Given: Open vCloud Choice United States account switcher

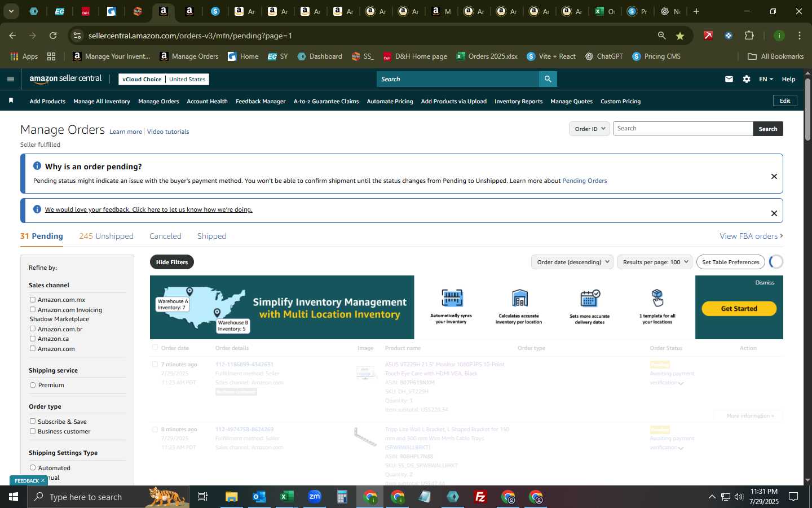Looking at the screenshot, I should (x=164, y=79).
